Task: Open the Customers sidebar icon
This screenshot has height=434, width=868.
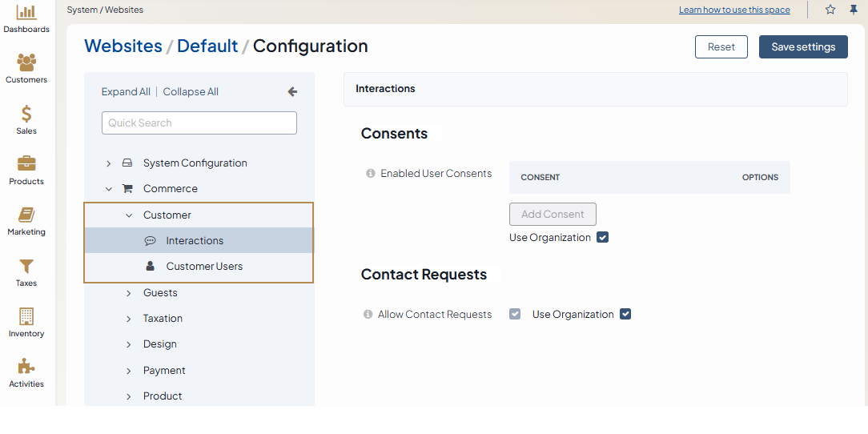Action: pyautogui.click(x=26, y=63)
